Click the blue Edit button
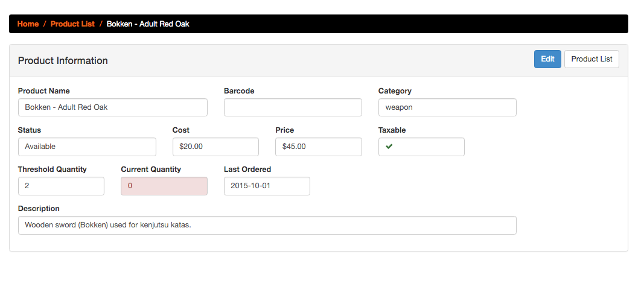Screen dimensions: 644x304 pos(547,59)
